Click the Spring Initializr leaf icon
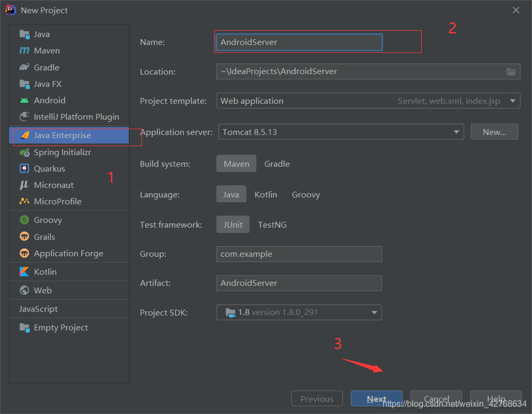Screen dimensions: 532x414 tap(24, 152)
